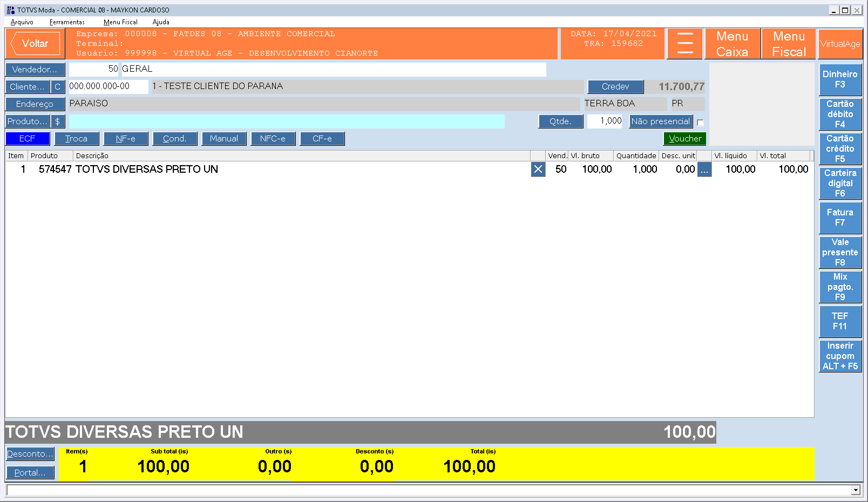Click the Vl. bruto column header
Image resolution: width=868 pixels, height=502 pixels.
(591, 156)
